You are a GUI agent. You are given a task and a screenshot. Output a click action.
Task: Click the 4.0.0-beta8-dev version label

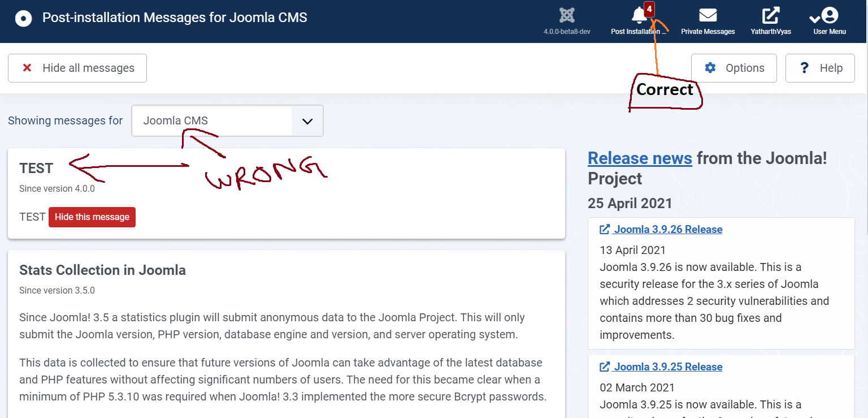coord(567,32)
